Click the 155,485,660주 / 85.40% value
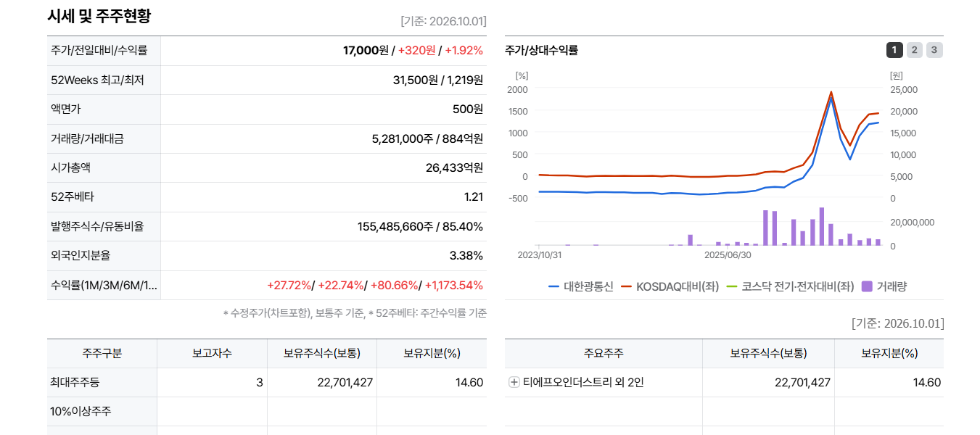 [x=420, y=226]
